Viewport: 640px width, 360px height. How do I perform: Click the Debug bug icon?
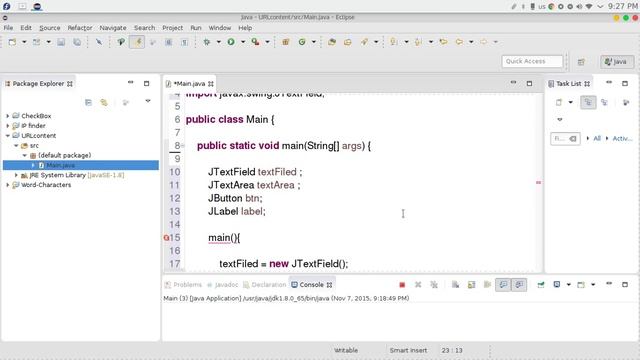(x=207, y=42)
